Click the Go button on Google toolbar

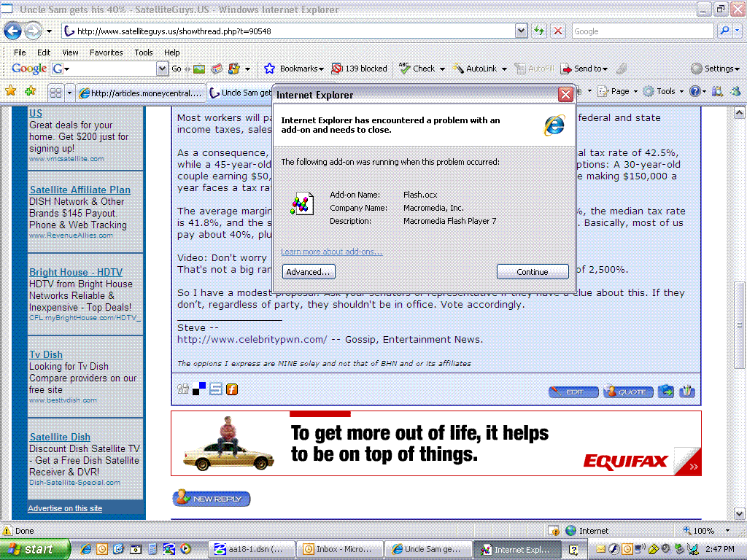(177, 69)
